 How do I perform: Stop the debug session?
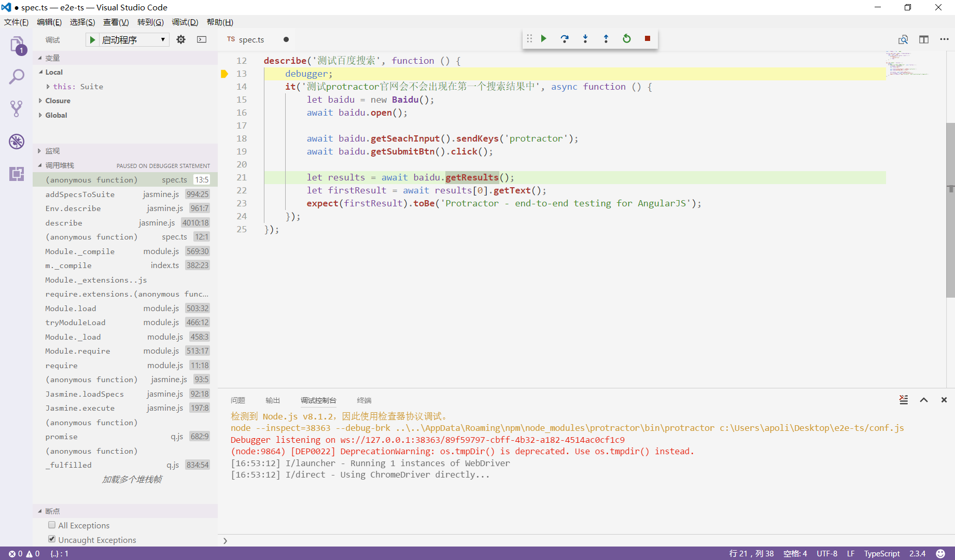[648, 38]
